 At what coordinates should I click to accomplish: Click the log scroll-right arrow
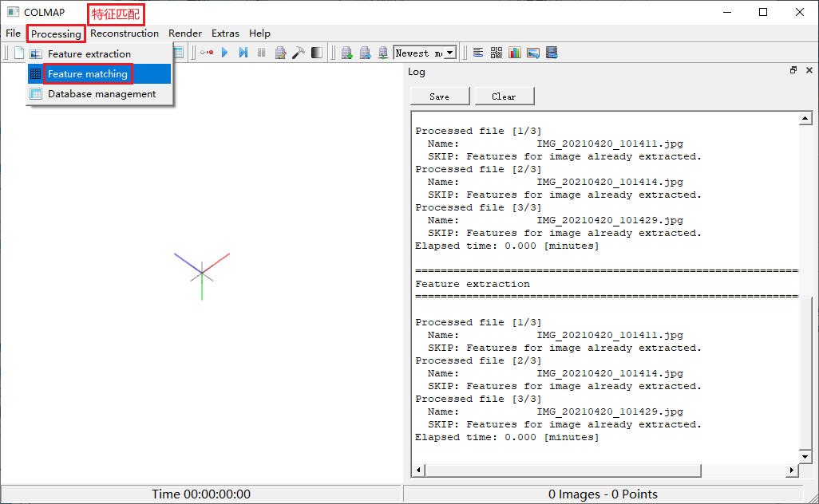(792, 470)
